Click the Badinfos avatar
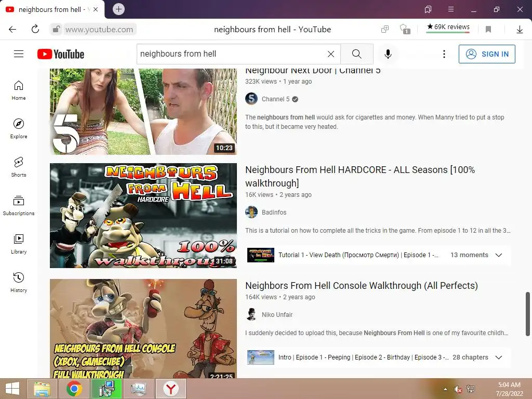Image resolution: width=532 pixels, height=399 pixels. coord(251,212)
